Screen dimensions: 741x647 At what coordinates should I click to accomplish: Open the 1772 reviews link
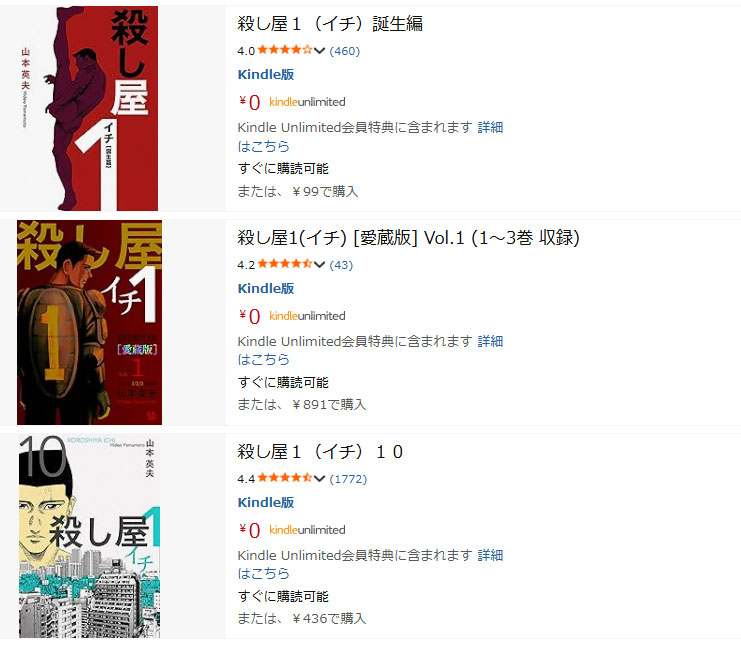click(348, 479)
